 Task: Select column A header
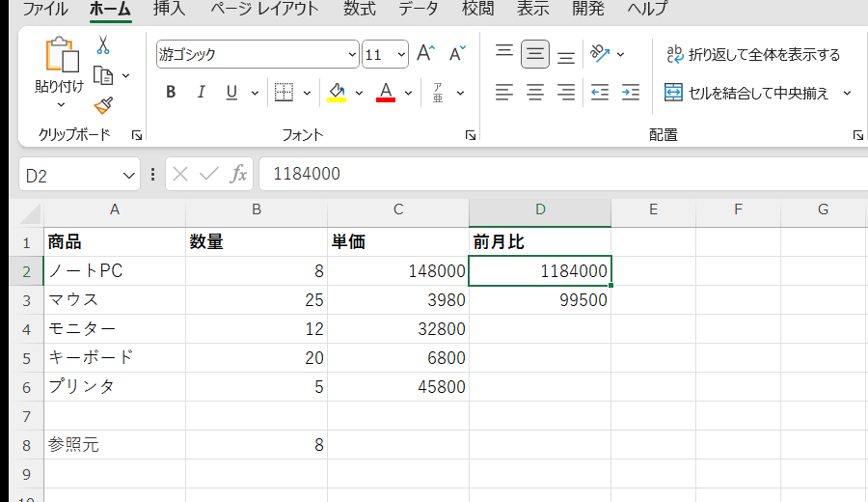point(115,209)
